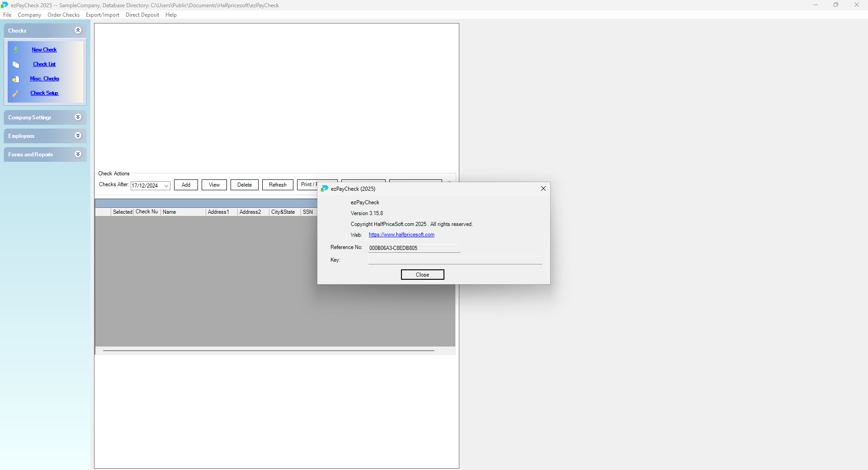The image size is (868, 470).
Task: Click the ezPayCheck dialog title icon
Action: click(325, 188)
